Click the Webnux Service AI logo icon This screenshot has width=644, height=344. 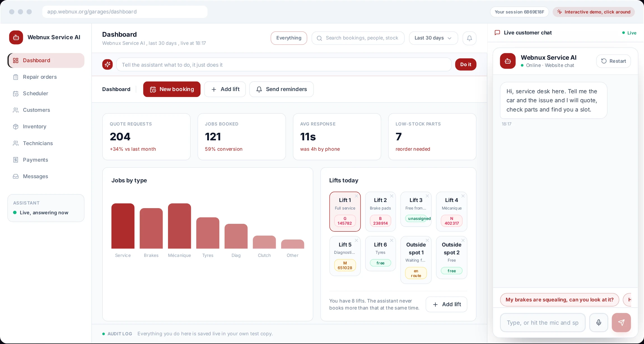16,37
